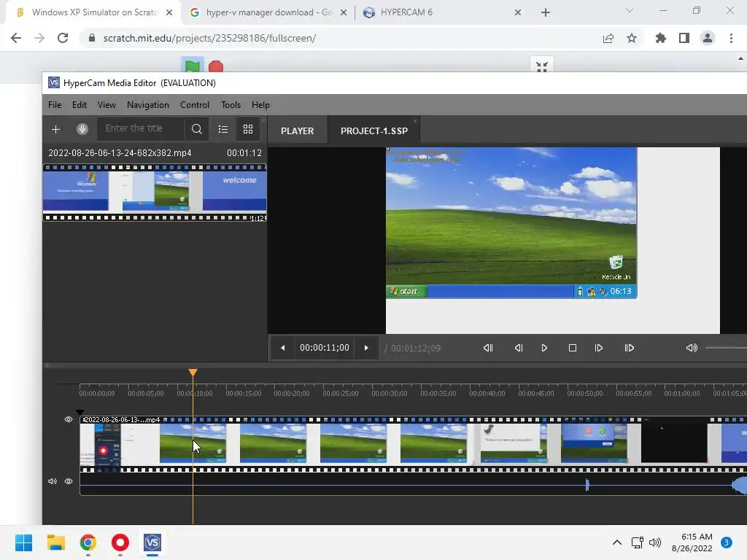Switch to the PLAYER tab
Viewport: 747px width, 560px height.
(x=298, y=131)
